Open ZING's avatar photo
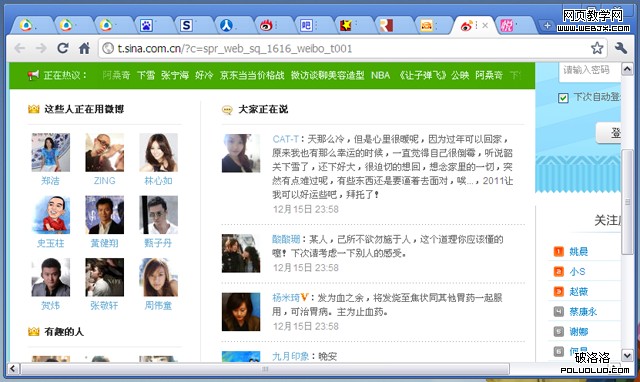Screen dimensions: 640x382 (104, 152)
